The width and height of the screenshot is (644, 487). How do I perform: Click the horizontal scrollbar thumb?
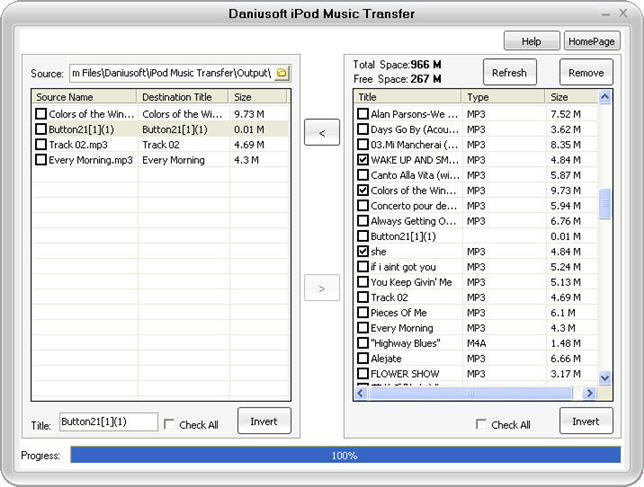pos(471,393)
